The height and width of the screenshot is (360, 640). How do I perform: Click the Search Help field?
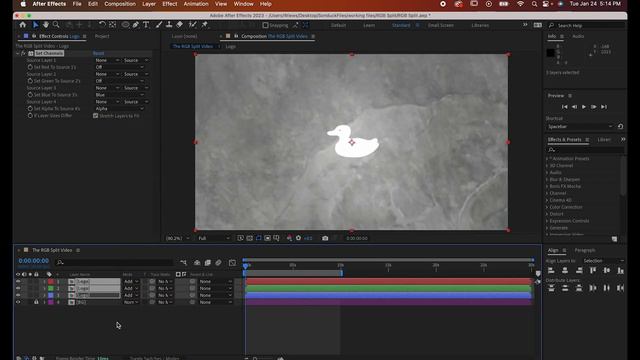[x=588, y=25]
